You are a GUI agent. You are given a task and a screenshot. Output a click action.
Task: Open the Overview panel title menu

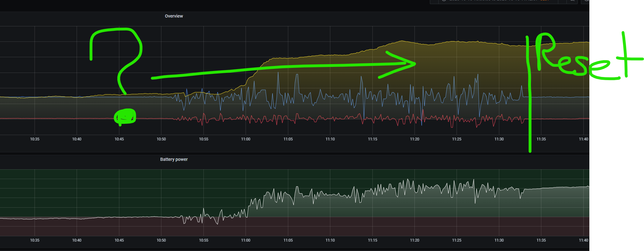pyautogui.click(x=174, y=16)
